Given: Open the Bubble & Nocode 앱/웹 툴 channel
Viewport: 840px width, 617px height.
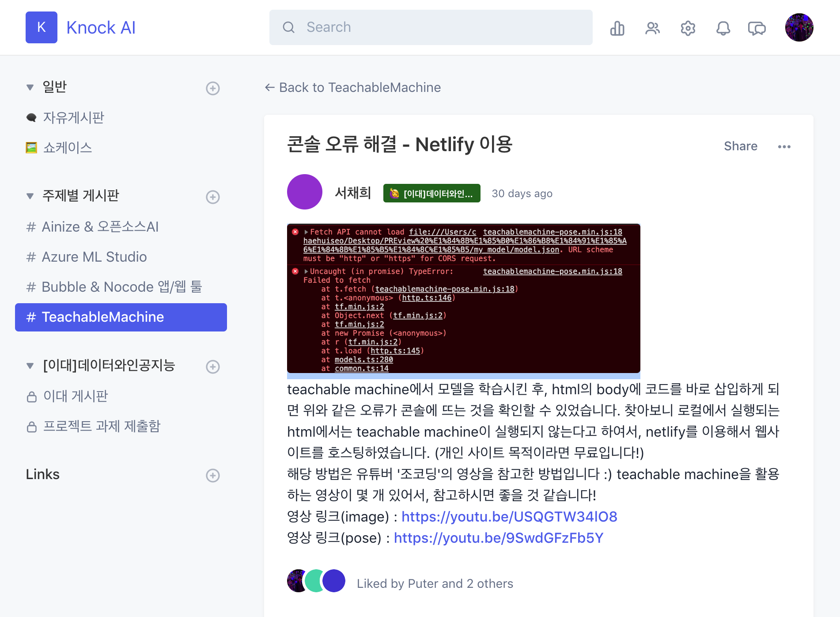Looking at the screenshot, I should coord(114,287).
